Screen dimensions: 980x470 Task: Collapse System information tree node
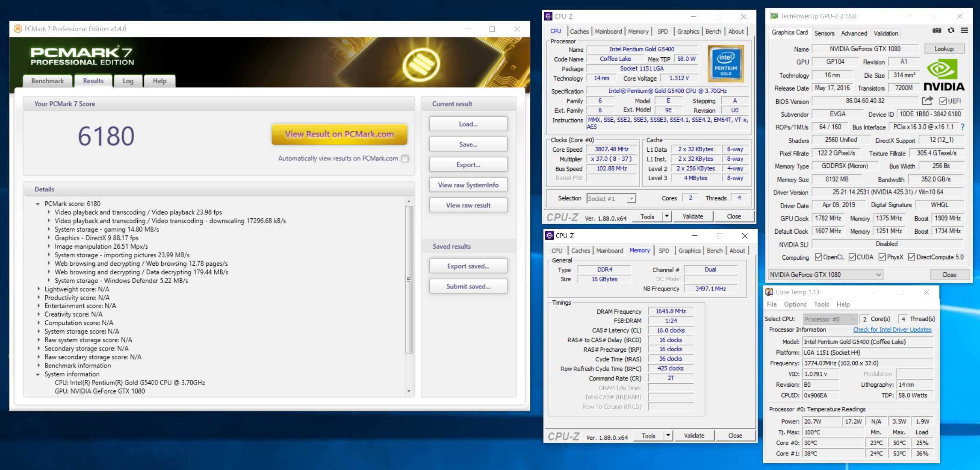tap(38, 374)
